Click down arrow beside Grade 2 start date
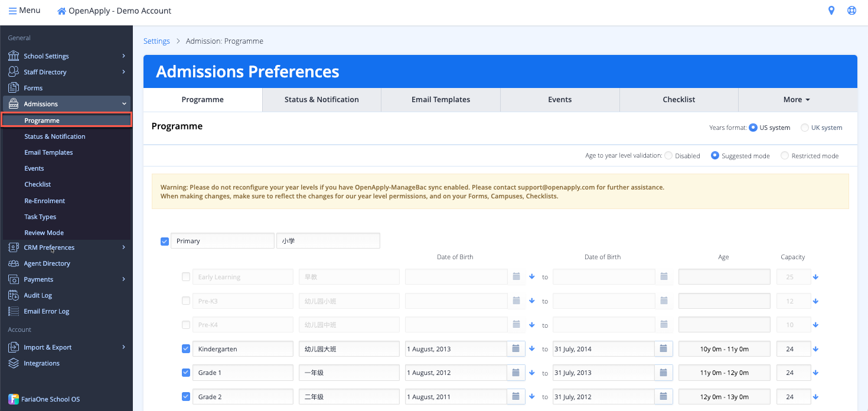 (531, 397)
